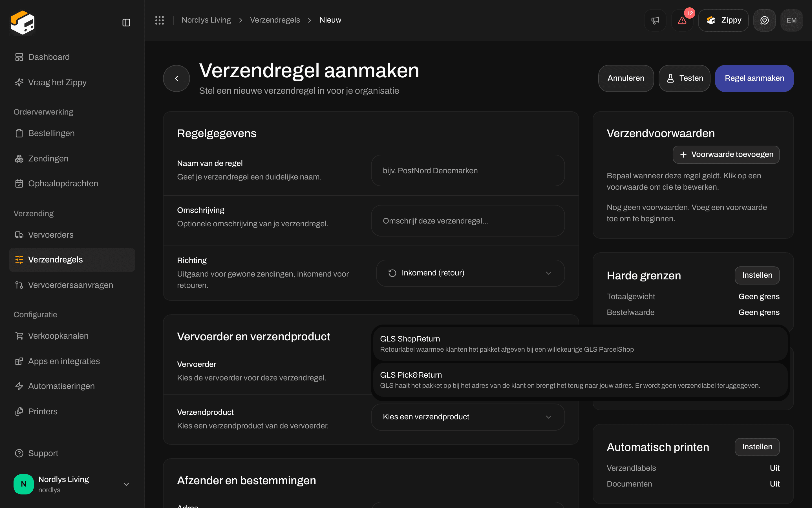Open Dashboard from the sidebar
The height and width of the screenshot is (508, 812).
point(72,57)
